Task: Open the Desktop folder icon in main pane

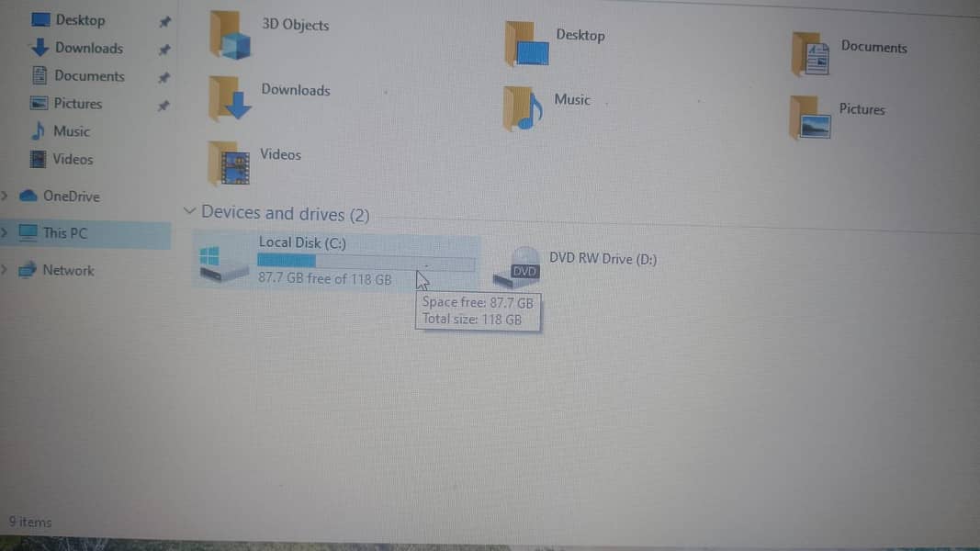Action: point(527,44)
